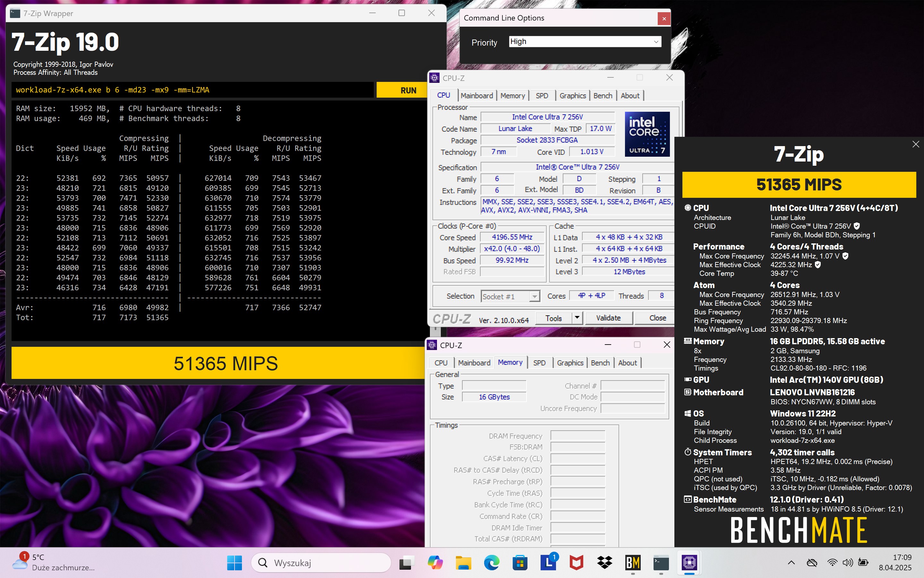Open Microsoft Edge from taskbar

coord(492,563)
